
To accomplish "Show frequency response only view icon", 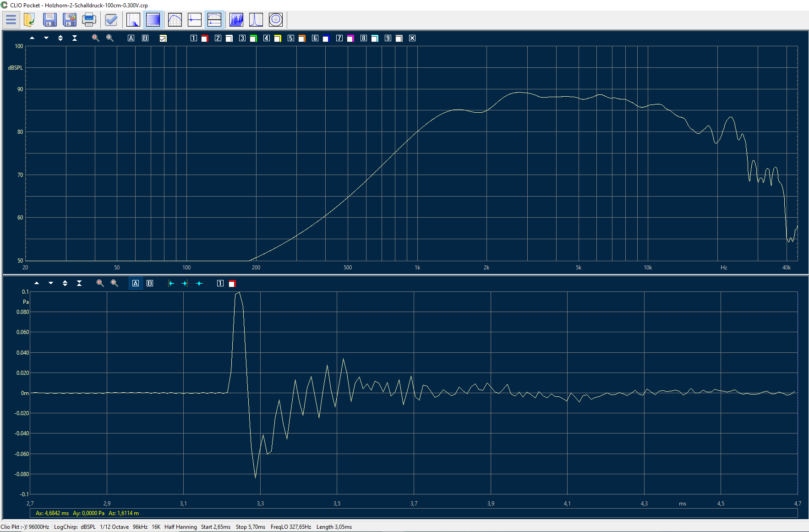I will (175, 20).
